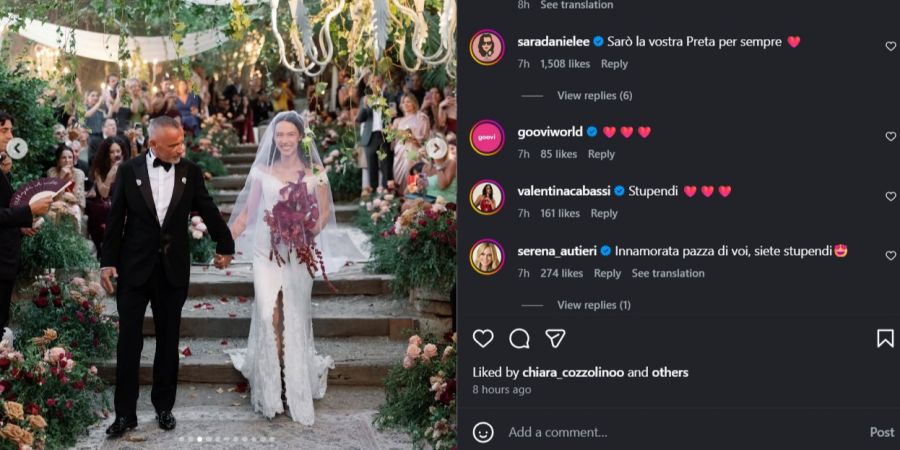
Task: Open the emoji picker in the comment box
Action: click(x=483, y=432)
